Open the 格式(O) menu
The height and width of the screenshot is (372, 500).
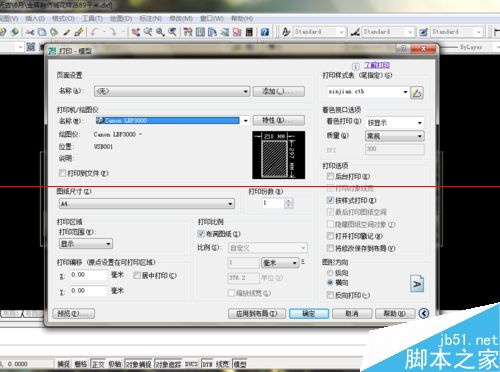pos(63,18)
